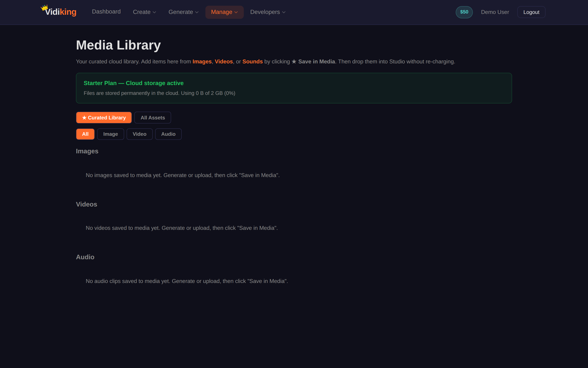Open the Demo User profile

coord(495,12)
